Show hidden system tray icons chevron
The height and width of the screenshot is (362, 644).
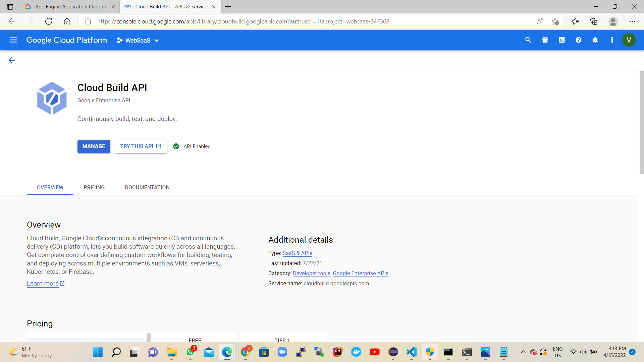tap(523, 352)
